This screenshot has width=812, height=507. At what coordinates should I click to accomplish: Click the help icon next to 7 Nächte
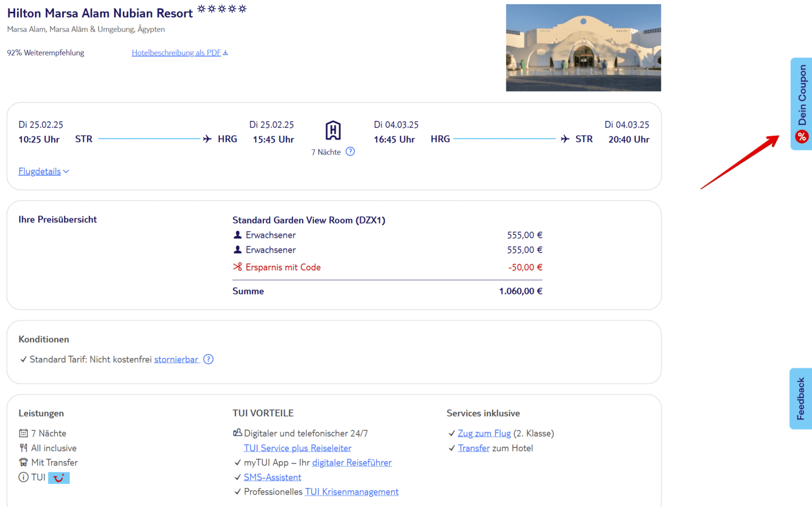pyautogui.click(x=350, y=152)
